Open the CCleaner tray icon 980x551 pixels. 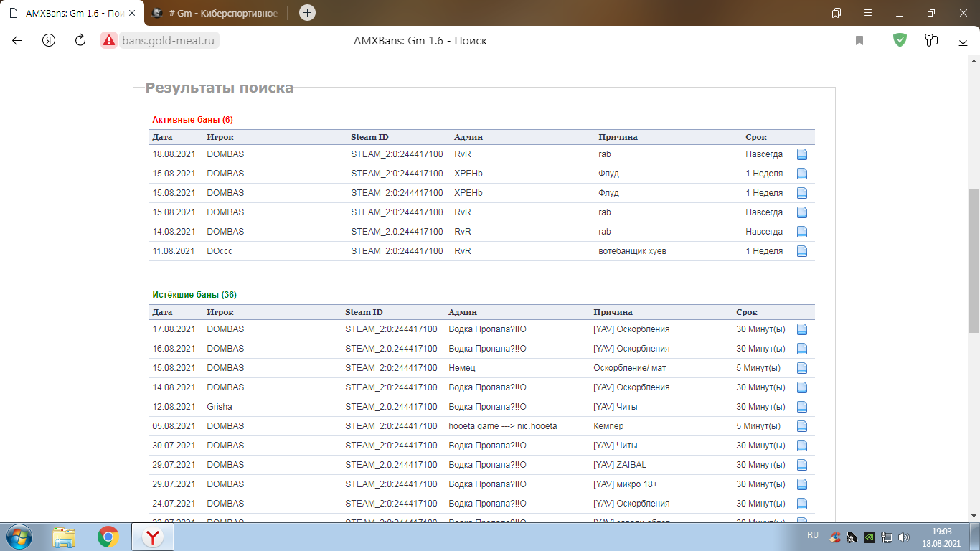[835, 537]
